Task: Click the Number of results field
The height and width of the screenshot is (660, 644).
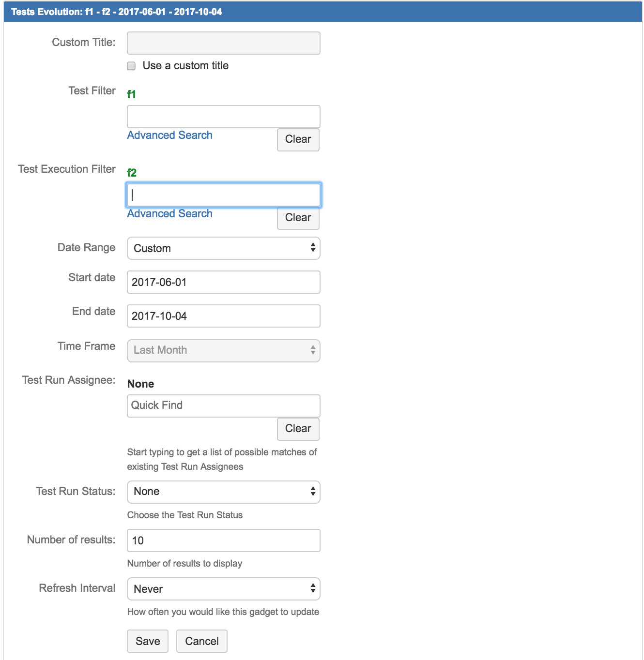Action: pyautogui.click(x=224, y=540)
